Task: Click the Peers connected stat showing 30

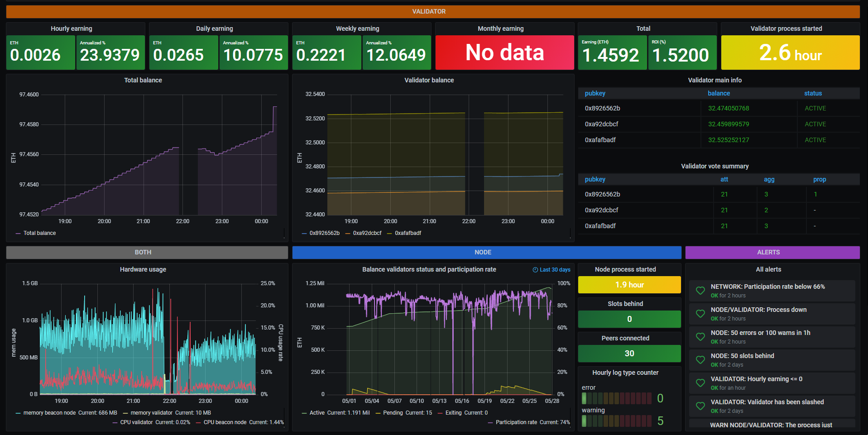Action: (629, 354)
